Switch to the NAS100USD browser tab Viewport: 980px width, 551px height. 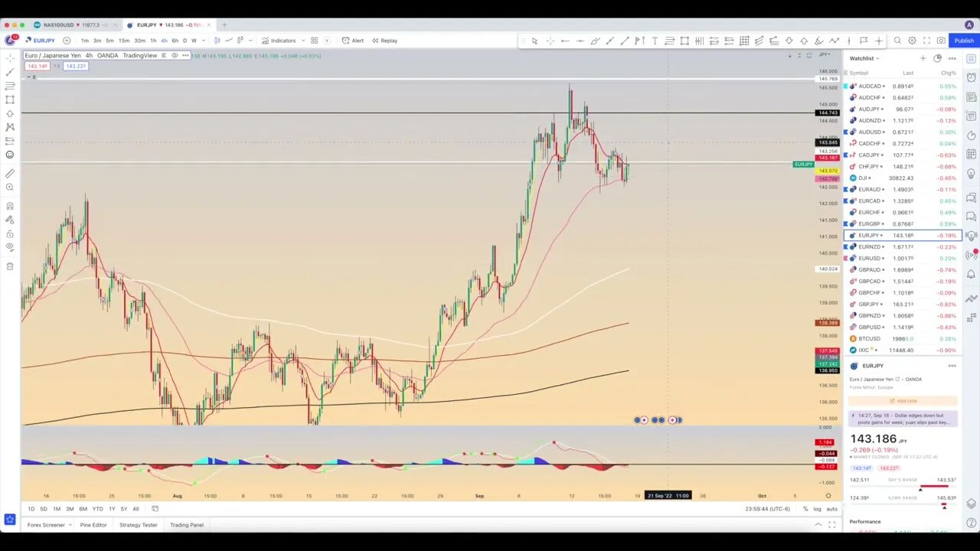tap(75, 24)
